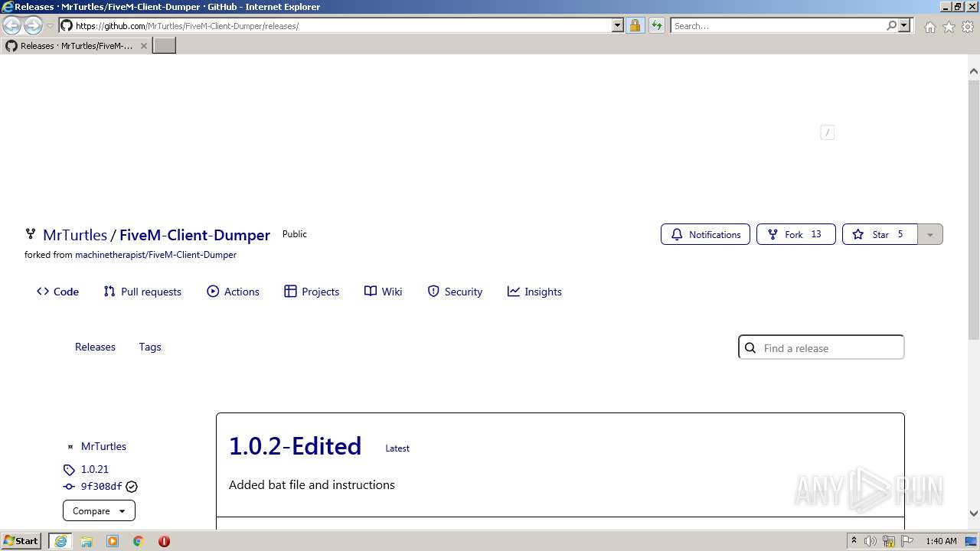Open Windows Explorer folder on taskbar

87,541
